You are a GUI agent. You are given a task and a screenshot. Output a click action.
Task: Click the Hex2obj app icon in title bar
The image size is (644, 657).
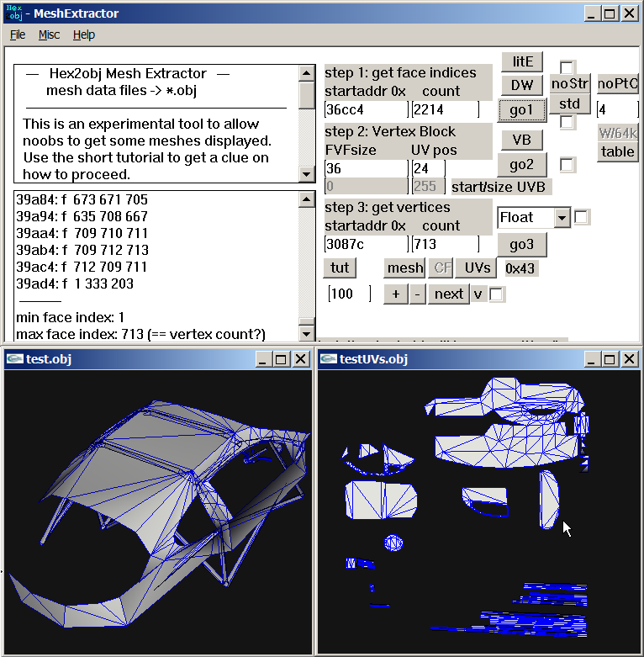click(14, 13)
